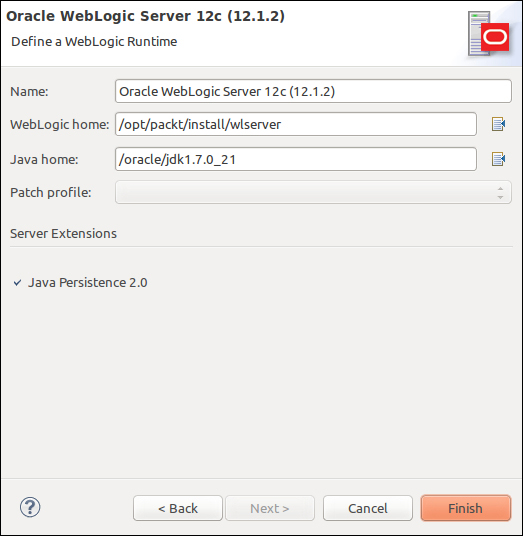Cancel the runtime wizard
The width and height of the screenshot is (523, 536).
coord(368,508)
